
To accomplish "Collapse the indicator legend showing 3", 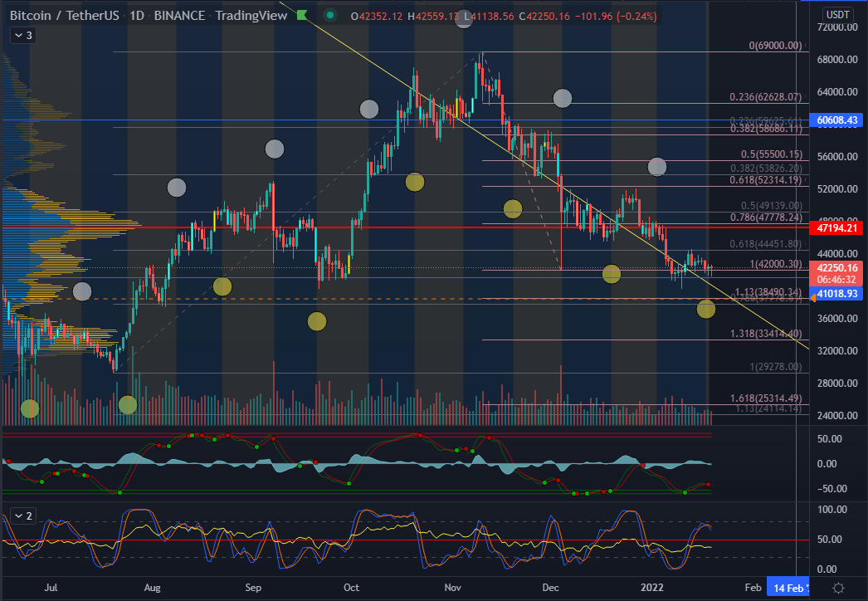I will click(x=22, y=36).
